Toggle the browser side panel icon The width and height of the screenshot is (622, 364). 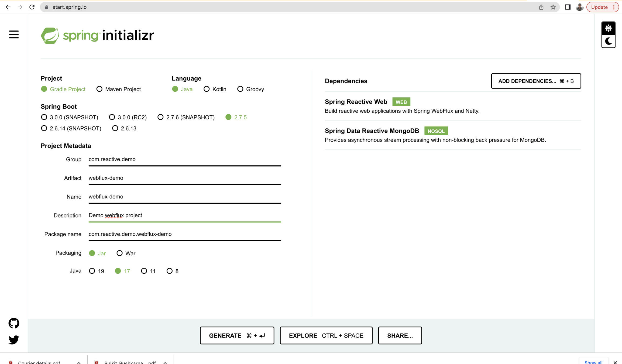click(568, 7)
